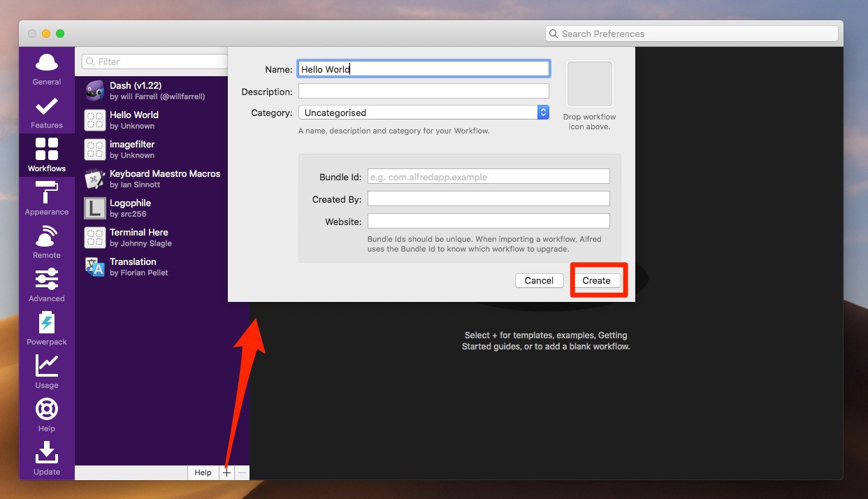Select the Logophile workflow
868x499 pixels.
[152, 208]
